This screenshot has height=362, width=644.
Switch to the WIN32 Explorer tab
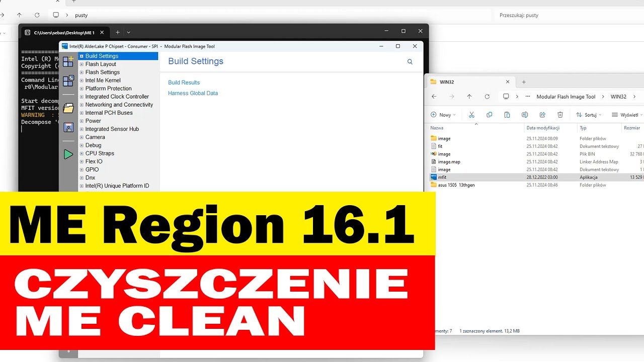(469, 82)
